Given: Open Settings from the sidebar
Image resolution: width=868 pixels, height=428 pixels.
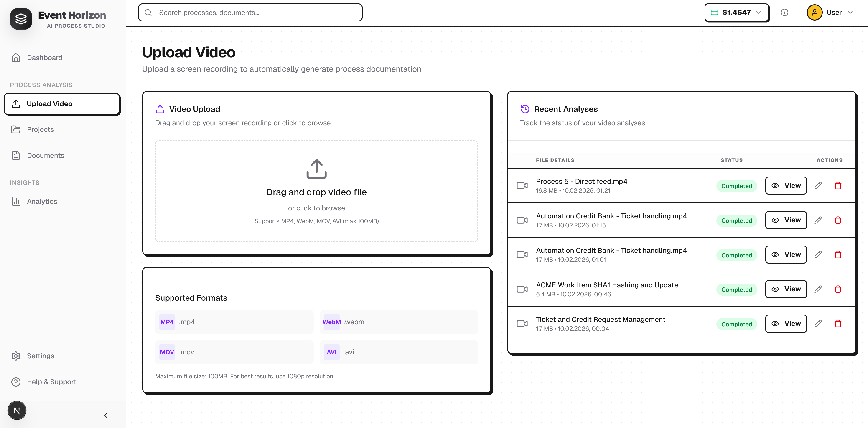Looking at the screenshot, I should [x=41, y=356].
